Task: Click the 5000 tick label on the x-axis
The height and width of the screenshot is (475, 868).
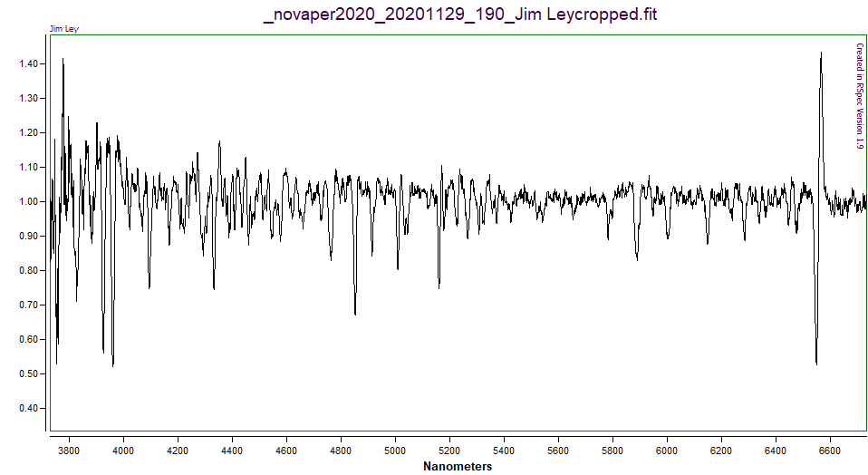Action: (x=395, y=448)
